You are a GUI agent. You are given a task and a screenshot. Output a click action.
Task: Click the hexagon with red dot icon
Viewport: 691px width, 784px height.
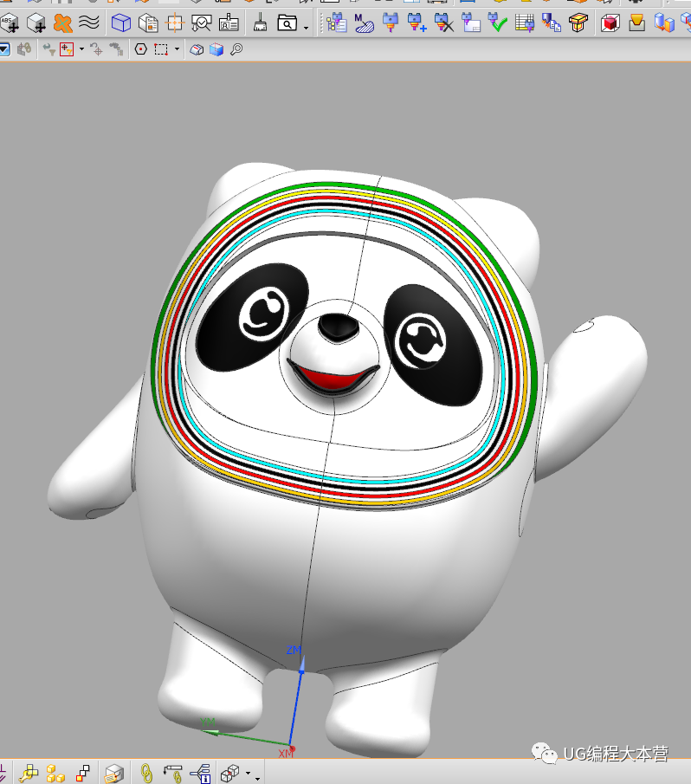point(141,49)
